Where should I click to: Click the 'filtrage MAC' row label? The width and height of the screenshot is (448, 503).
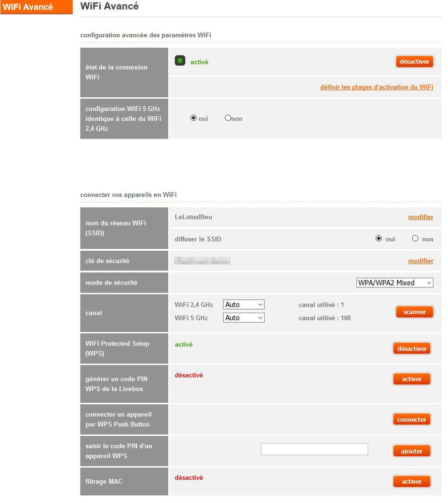point(104,481)
